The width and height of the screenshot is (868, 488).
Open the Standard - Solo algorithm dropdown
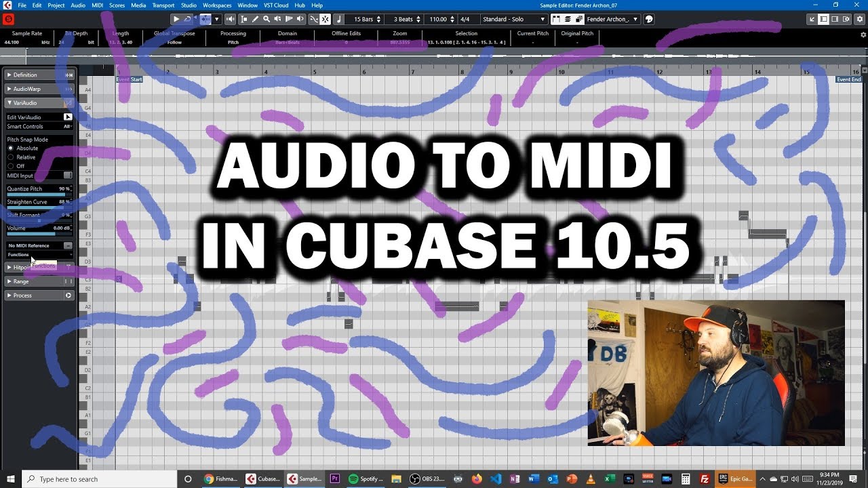point(513,19)
